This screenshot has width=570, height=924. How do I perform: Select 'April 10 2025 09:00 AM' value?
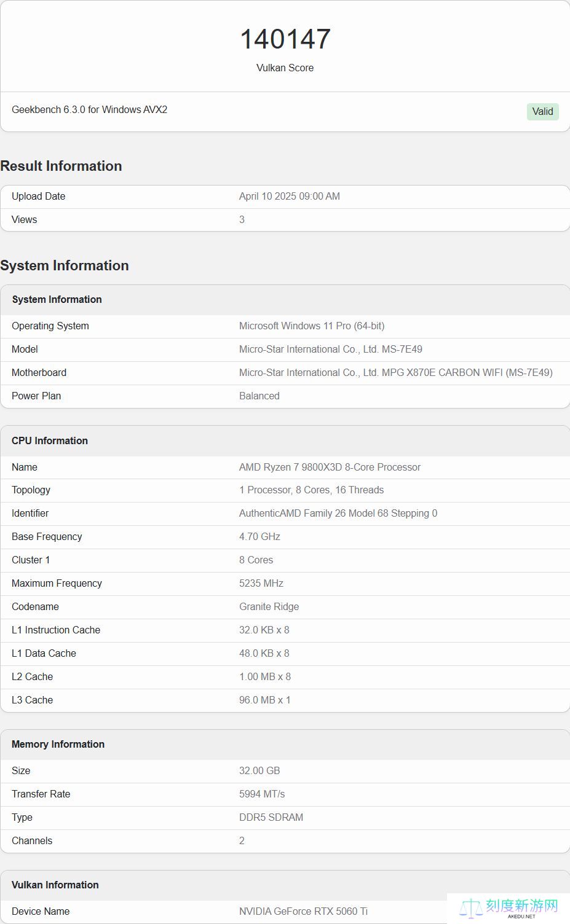(x=290, y=197)
